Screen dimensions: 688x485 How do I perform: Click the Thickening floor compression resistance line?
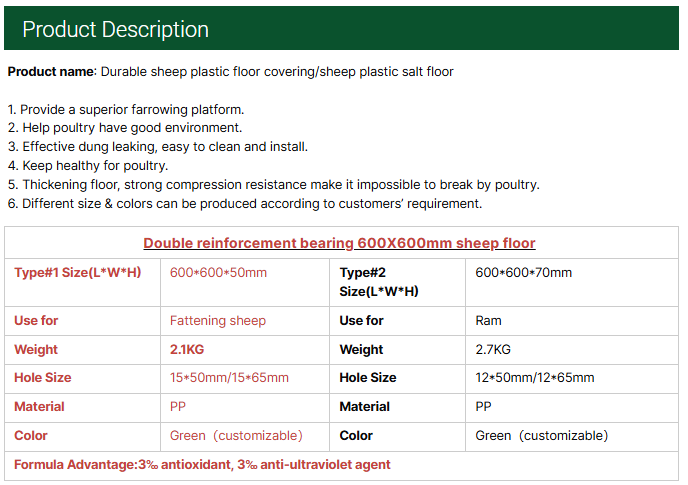pos(273,185)
